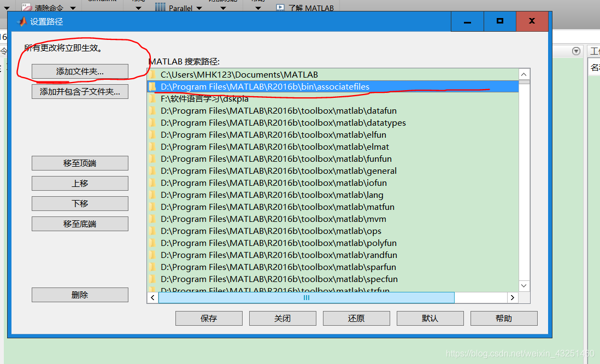Click the horizontal scrollbar thumb
600x364 pixels.
[x=307, y=297]
